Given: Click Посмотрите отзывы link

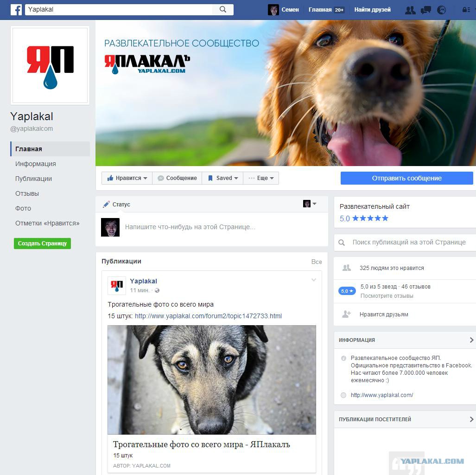Looking at the screenshot, I should [387, 295].
